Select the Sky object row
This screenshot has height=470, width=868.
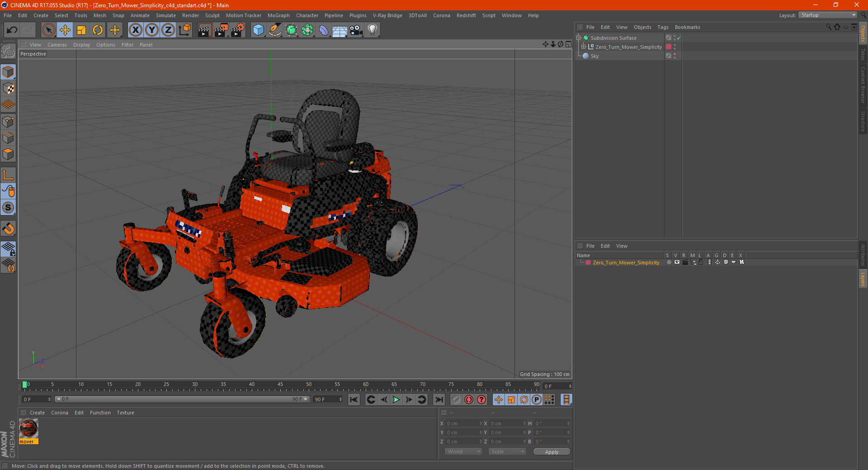594,56
